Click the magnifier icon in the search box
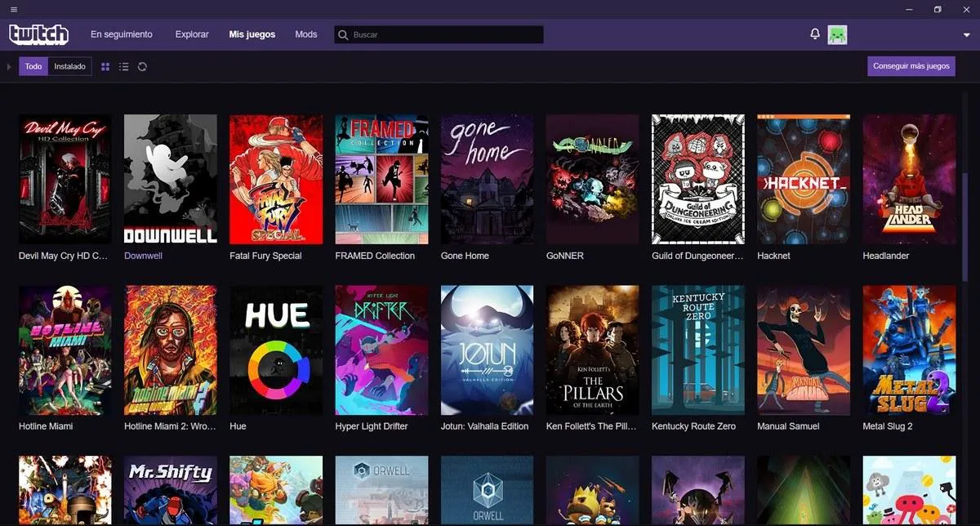The width and height of the screenshot is (980, 526). [x=344, y=35]
